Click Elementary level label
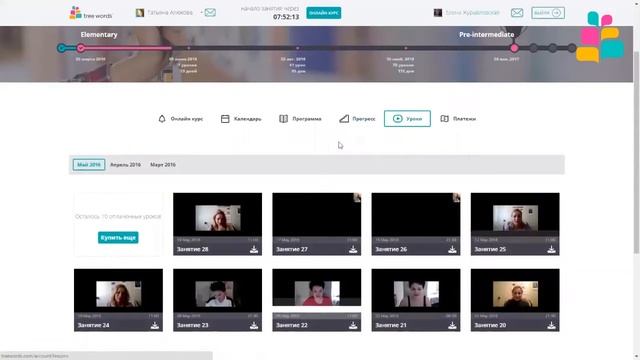The height and width of the screenshot is (360, 640). (x=99, y=35)
